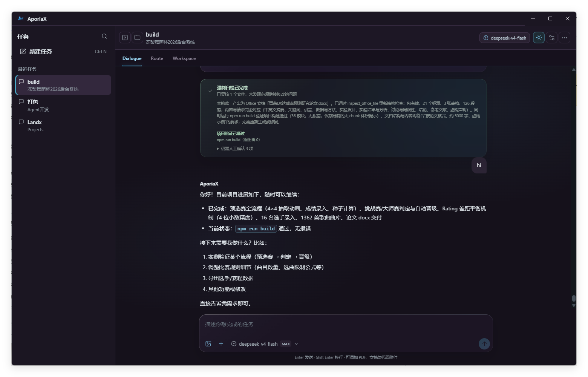Click 新建任务 button
The width and height of the screenshot is (588, 377).
[63, 51]
